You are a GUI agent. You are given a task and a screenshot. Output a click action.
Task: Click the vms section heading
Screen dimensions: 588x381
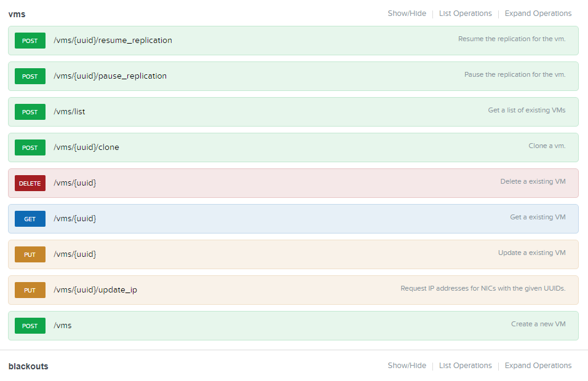pos(17,14)
